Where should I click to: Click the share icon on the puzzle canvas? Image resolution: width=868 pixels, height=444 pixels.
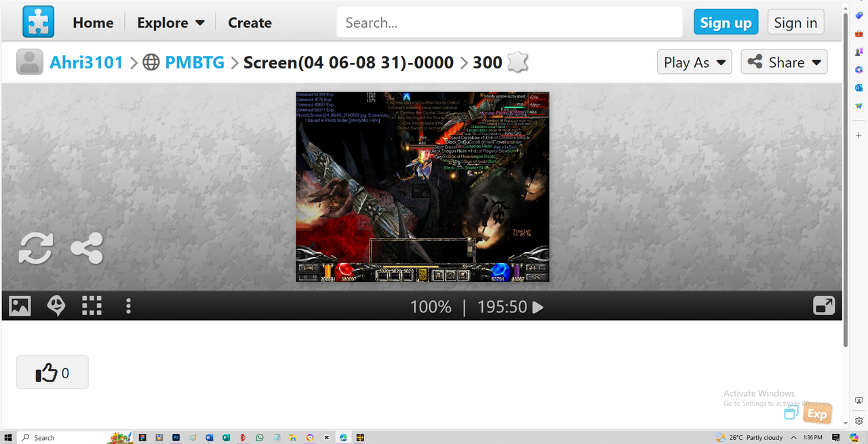pos(87,248)
